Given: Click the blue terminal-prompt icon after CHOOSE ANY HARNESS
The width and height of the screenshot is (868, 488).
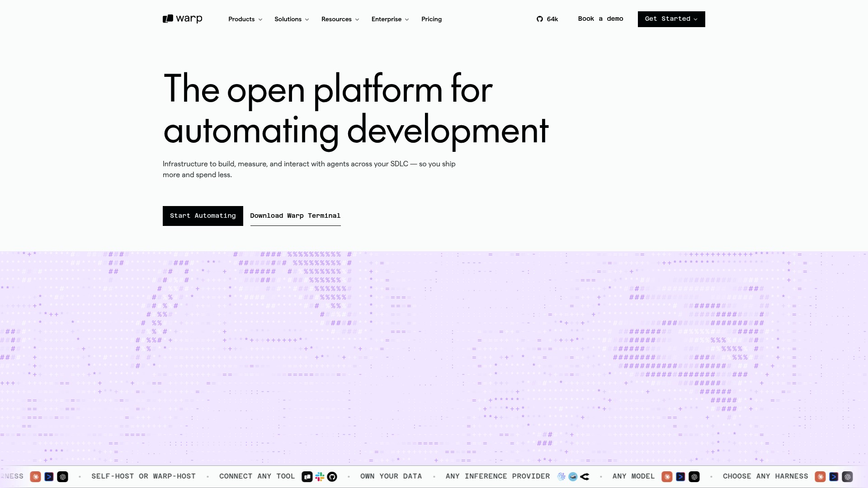Looking at the screenshot, I should 834,477.
